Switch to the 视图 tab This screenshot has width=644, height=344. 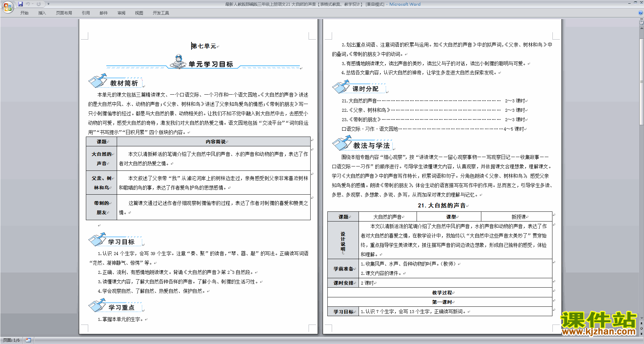139,13
